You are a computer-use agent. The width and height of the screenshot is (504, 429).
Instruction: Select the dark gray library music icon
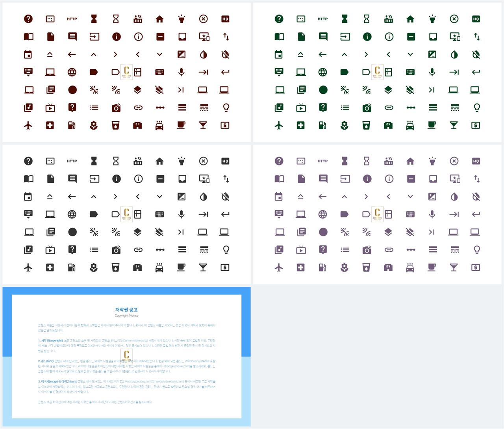[x=28, y=250]
